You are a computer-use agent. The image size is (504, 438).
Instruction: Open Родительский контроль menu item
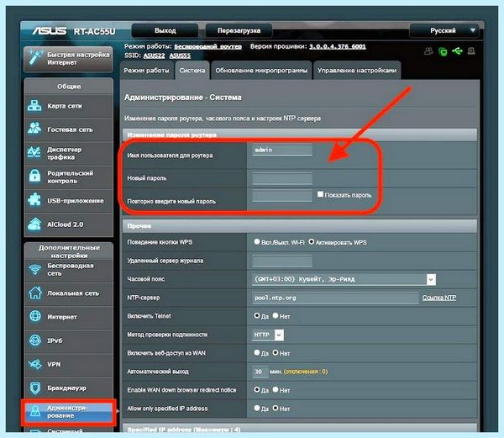[x=69, y=177]
